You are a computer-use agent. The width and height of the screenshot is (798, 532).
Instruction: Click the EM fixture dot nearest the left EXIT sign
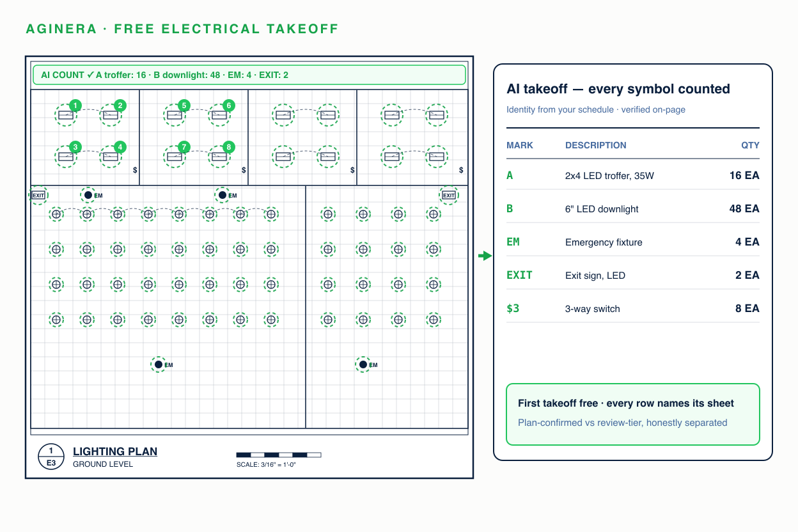(x=88, y=195)
